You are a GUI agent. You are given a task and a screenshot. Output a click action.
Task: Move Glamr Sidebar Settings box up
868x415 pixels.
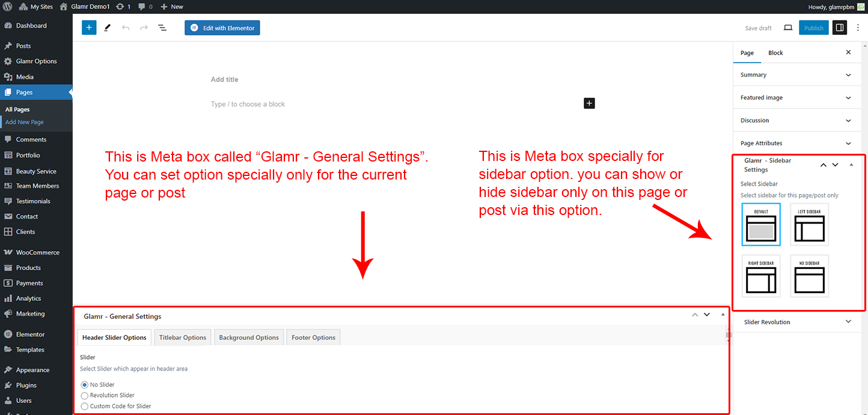pos(824,165)
